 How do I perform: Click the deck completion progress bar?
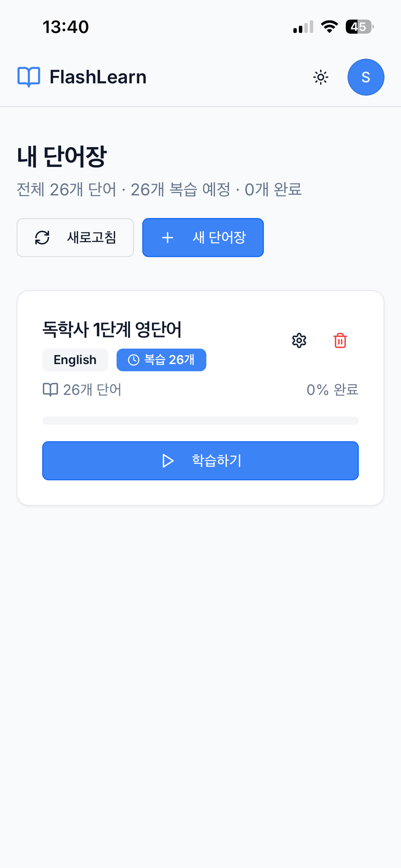click(200, 421)
